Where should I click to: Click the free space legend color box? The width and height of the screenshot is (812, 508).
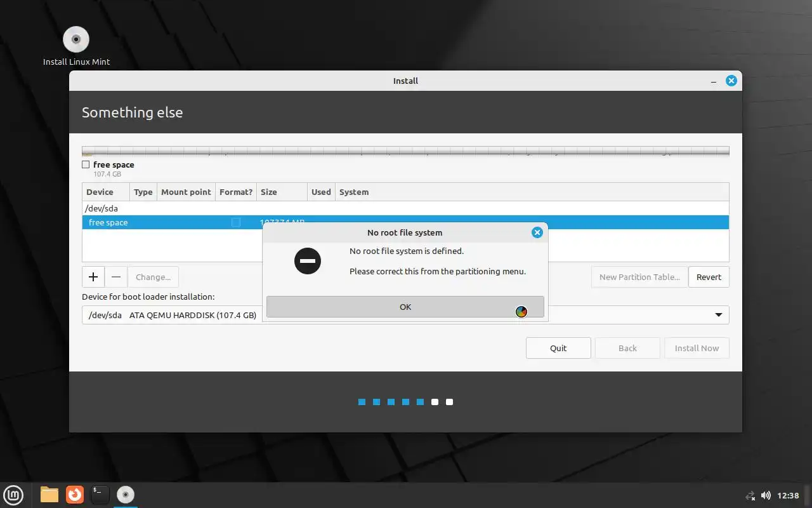click(x=86, y=164)
